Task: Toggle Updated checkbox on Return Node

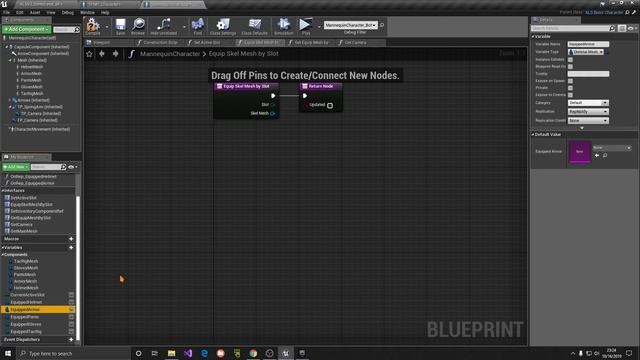Action: coord(330,106)
